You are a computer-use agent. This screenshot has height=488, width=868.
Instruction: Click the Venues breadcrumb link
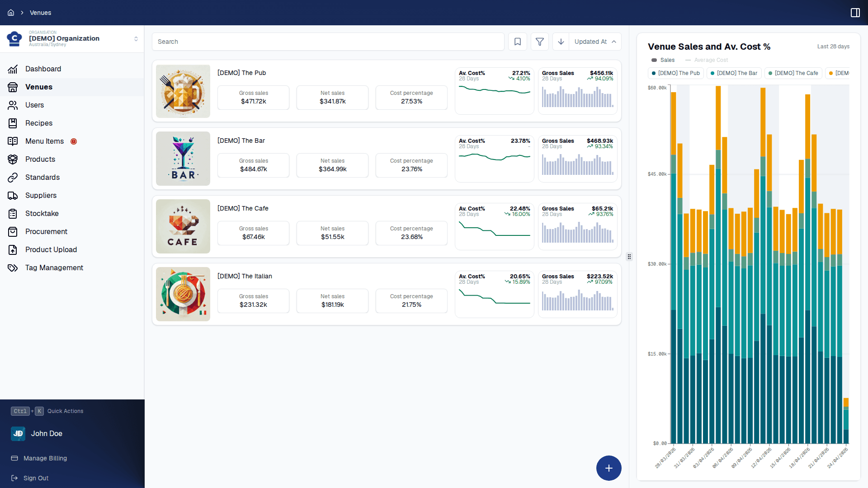tap(40, 13)
